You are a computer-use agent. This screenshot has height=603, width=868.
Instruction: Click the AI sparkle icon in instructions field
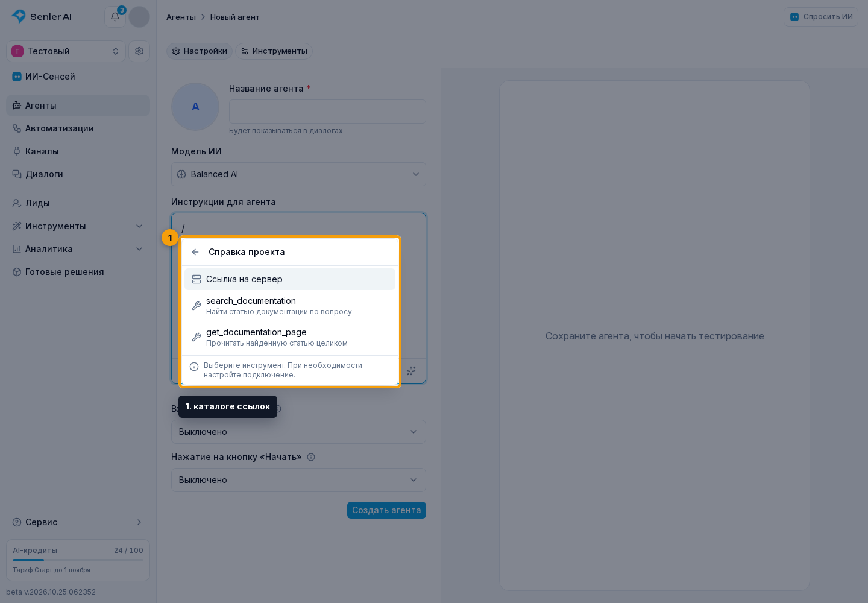[x=411, y=371]
